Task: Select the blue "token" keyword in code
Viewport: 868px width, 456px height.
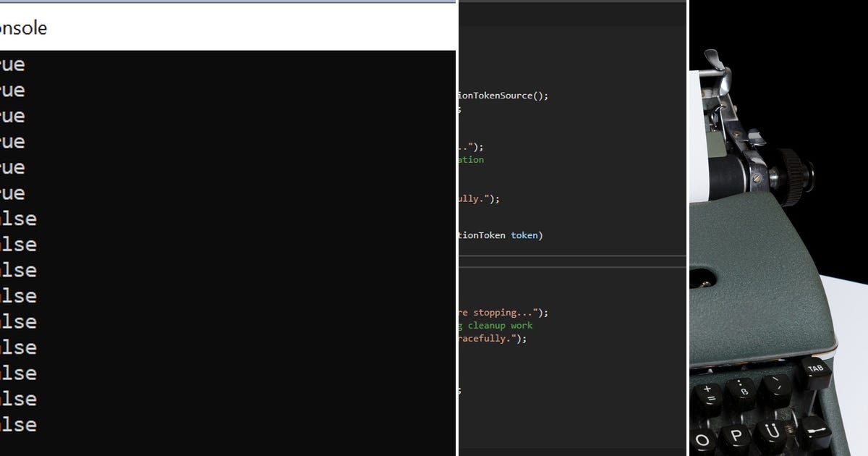Action: click(x=525, y=235)
